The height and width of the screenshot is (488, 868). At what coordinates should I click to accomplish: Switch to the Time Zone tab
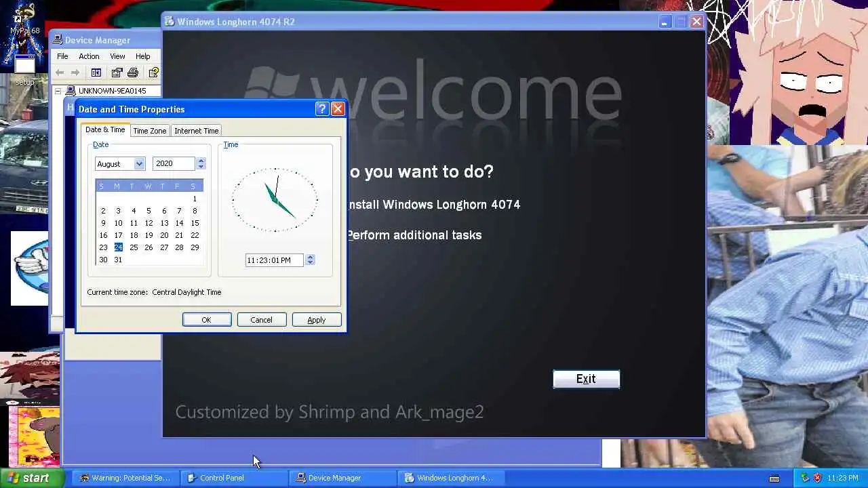tap(149, 131)
